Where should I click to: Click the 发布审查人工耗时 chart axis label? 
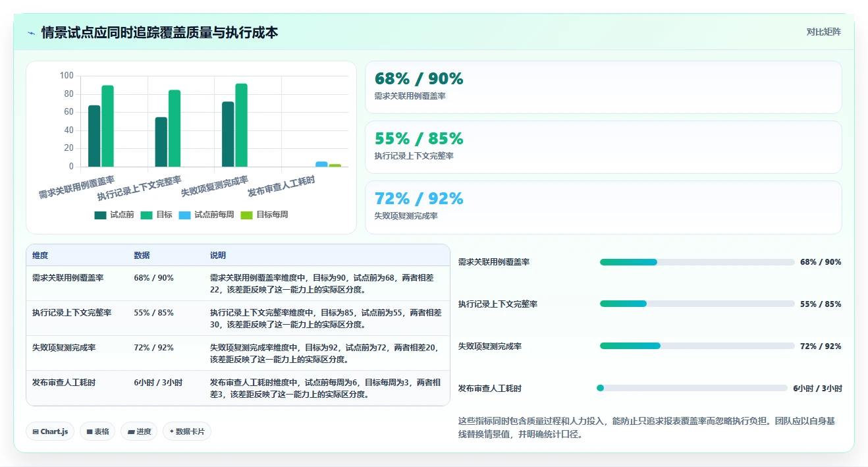(282, 187)
